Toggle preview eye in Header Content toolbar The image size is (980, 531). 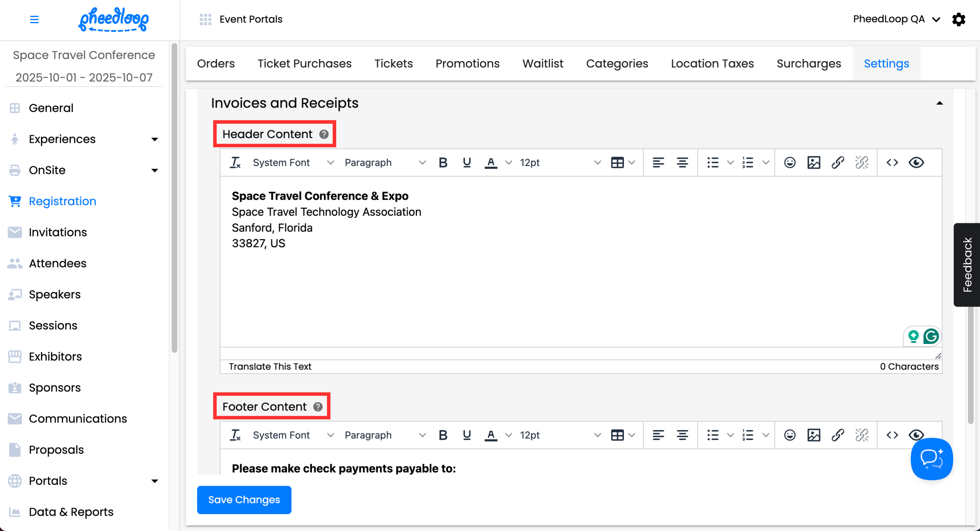coord(916,163)
